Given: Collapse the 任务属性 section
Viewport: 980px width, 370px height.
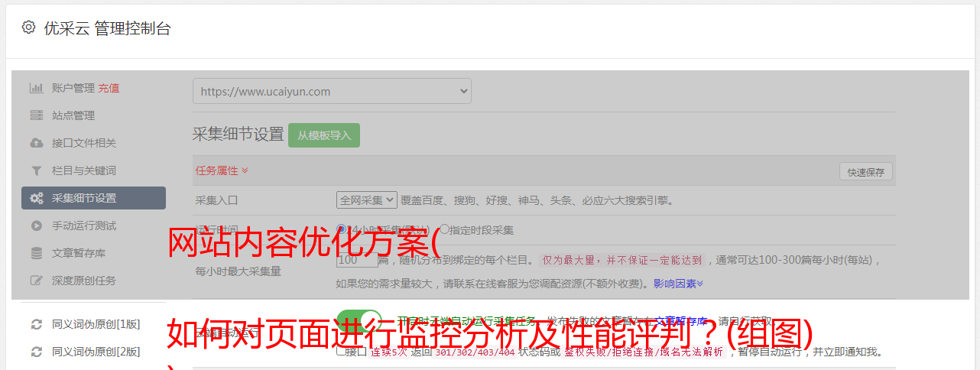Looking at the screenshot, I should (222, 170).
